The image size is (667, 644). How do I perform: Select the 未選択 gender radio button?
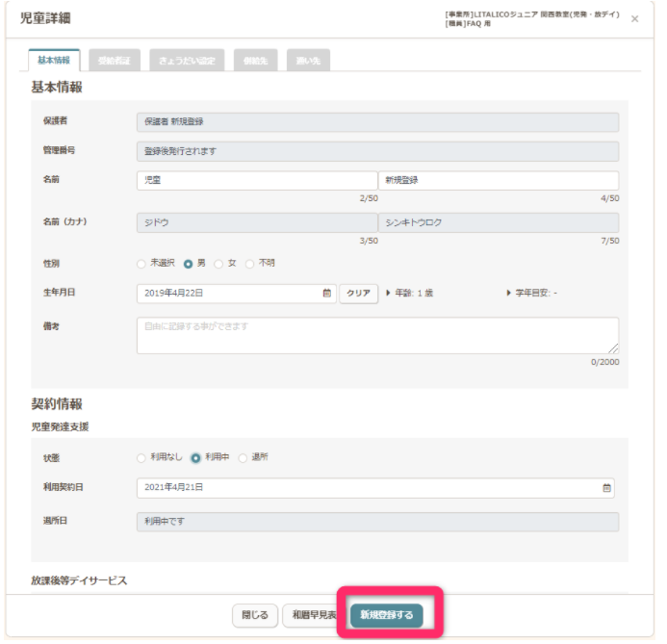[141, 263]
